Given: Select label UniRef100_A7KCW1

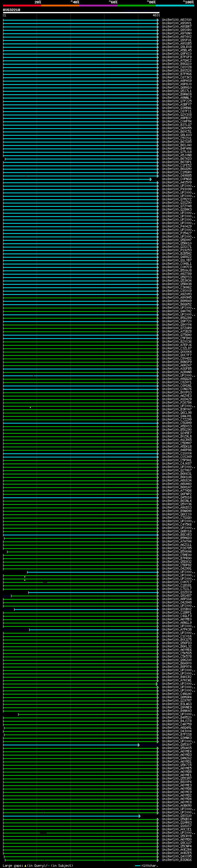Looking at the screenshot, I should (177, 680).
